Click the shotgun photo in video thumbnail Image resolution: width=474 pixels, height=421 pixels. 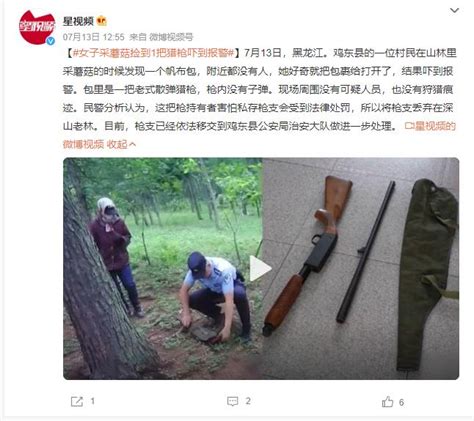(360, 268)
